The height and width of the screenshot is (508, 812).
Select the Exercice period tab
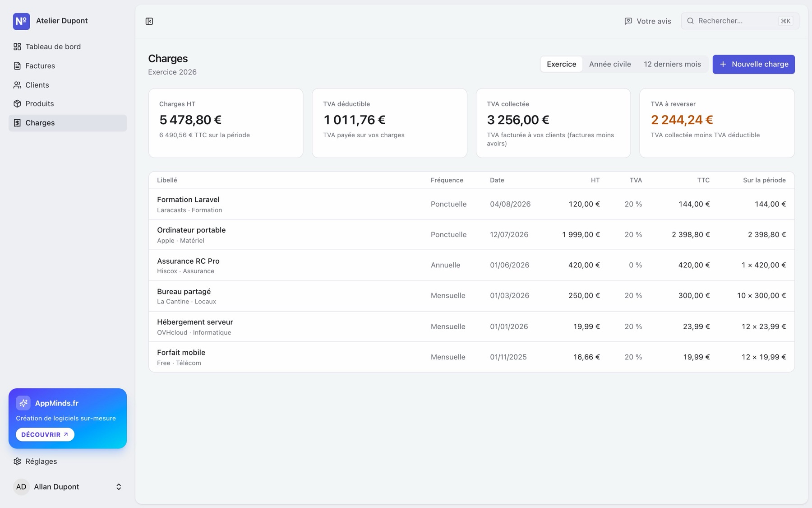561,64
